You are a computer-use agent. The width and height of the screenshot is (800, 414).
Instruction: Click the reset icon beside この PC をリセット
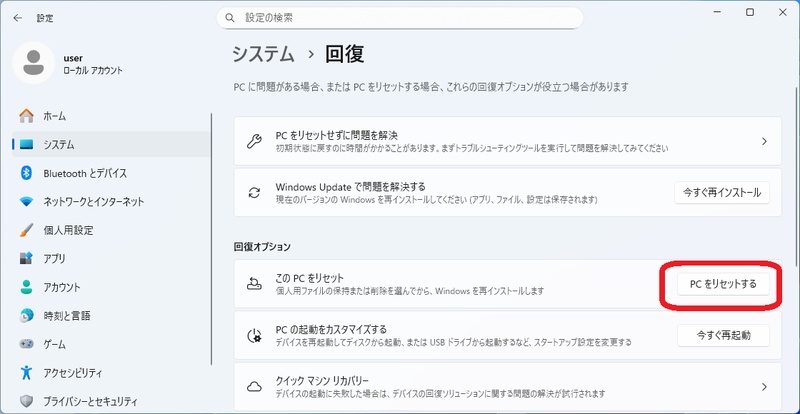click(x=254, y=284)
